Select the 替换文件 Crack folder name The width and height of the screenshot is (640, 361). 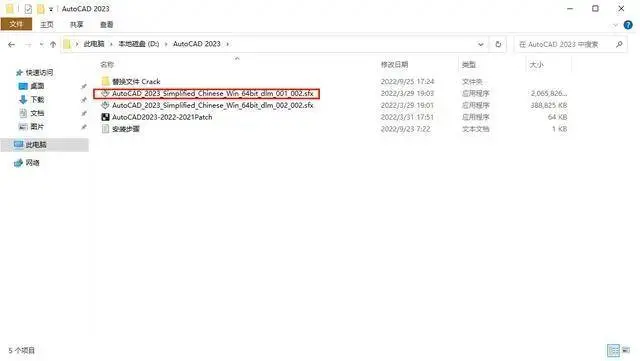pyautogui.click(x=136, y=82)
